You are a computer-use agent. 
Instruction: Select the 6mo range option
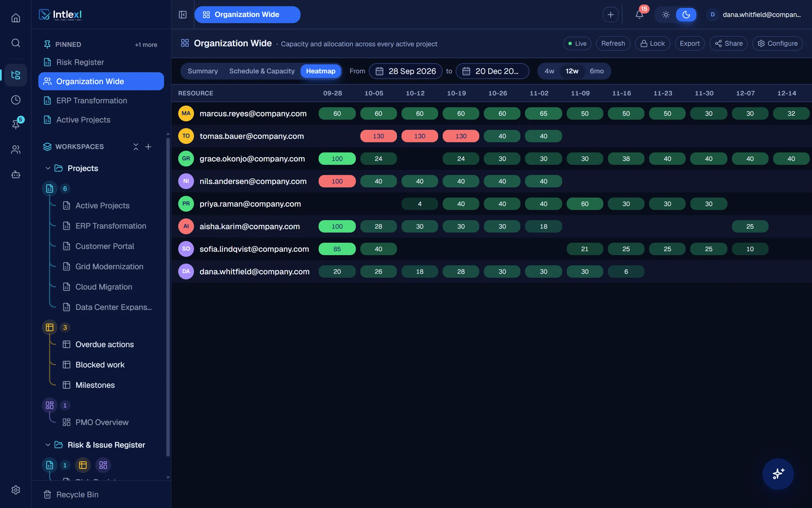[596, 71]
